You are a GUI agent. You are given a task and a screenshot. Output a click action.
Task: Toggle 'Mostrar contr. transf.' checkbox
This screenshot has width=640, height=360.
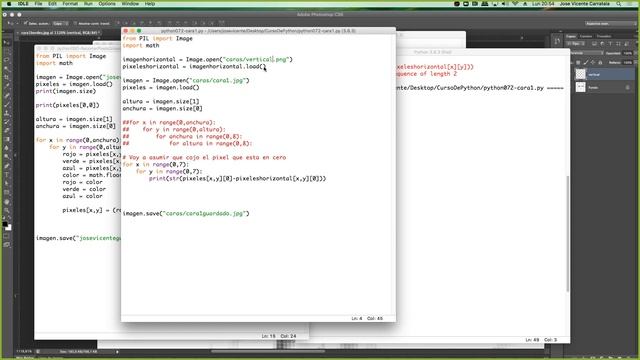coord(76,23)
